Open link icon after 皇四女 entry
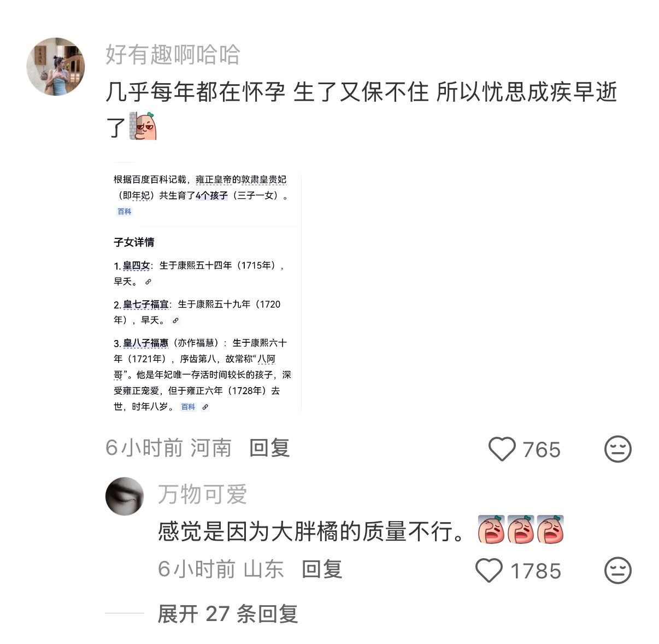659x644 pixels. pos(148,282)
